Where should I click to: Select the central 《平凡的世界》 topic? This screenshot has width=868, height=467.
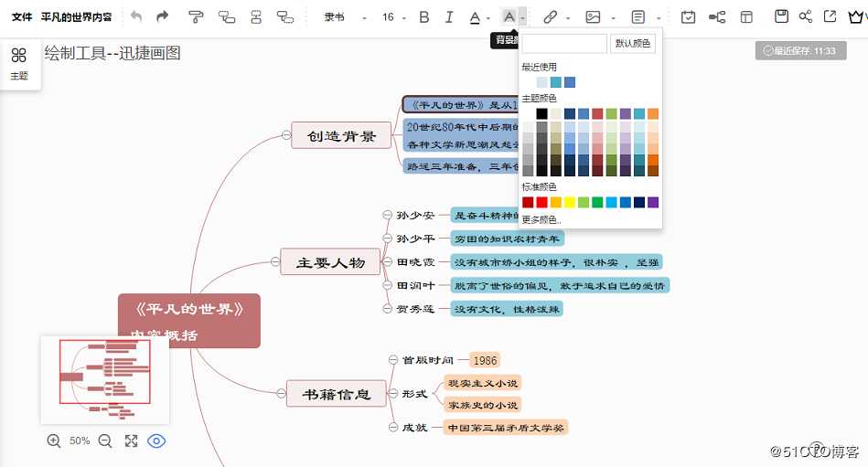point(189,321)
